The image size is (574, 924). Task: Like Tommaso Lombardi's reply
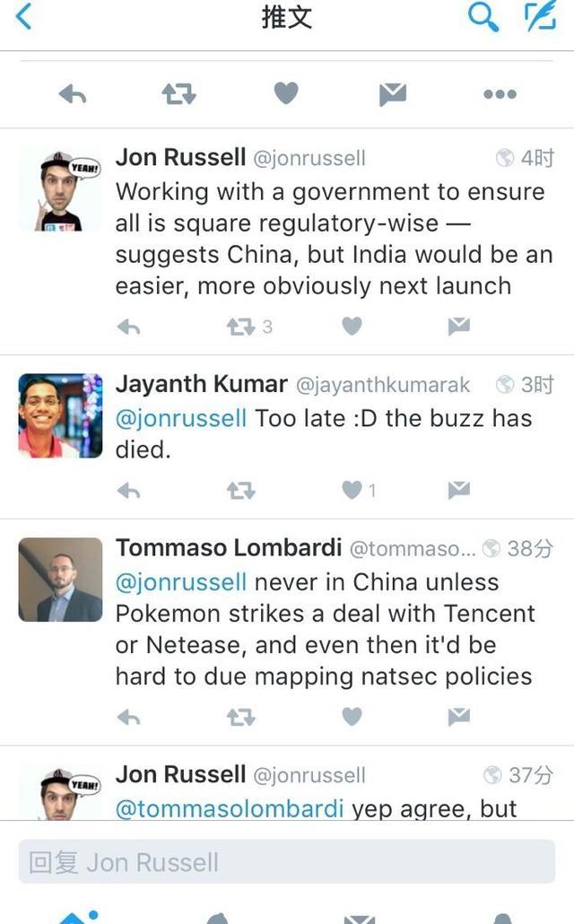[351, 718]
